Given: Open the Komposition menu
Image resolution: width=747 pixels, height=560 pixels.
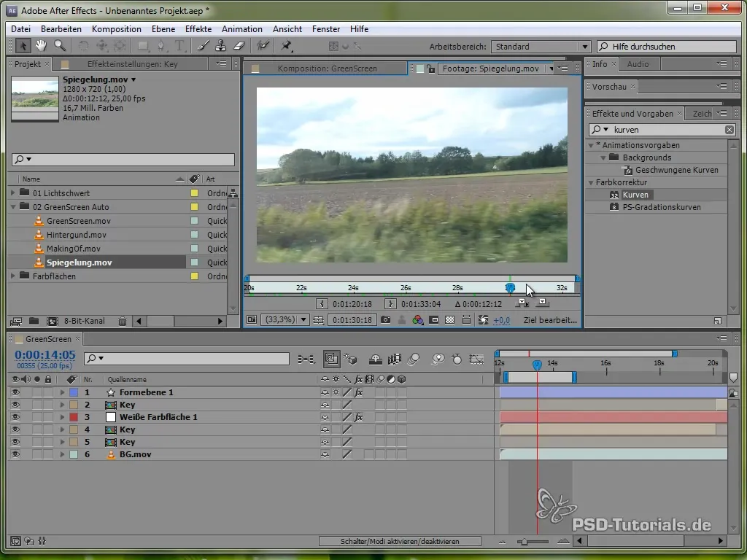Looking at the screenshot, I should tap(116, 29).
